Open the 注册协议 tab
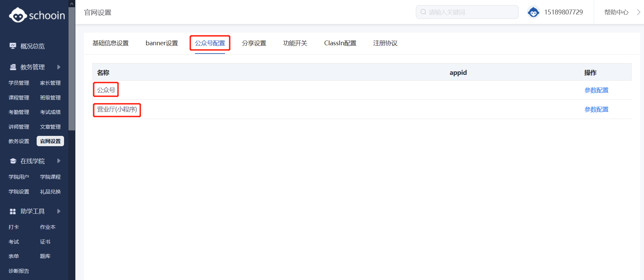The width and height of the screenshot is (644, 280). [385, 43]
